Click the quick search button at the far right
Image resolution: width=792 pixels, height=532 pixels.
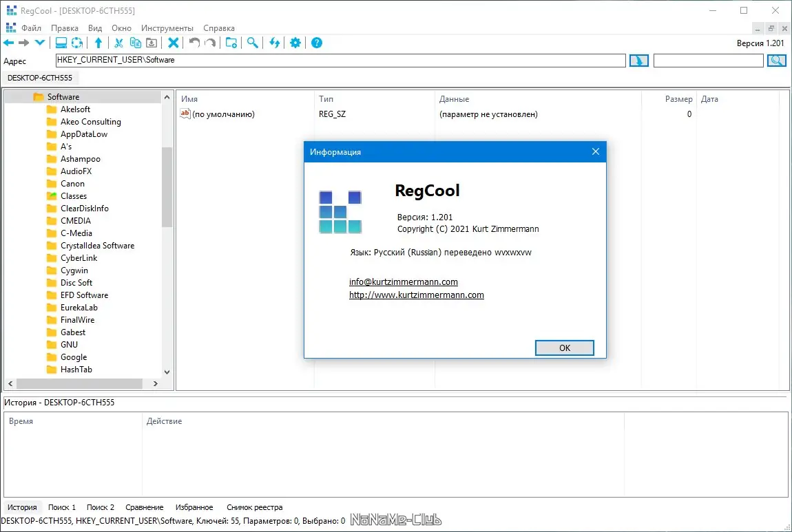click(776, 61)
